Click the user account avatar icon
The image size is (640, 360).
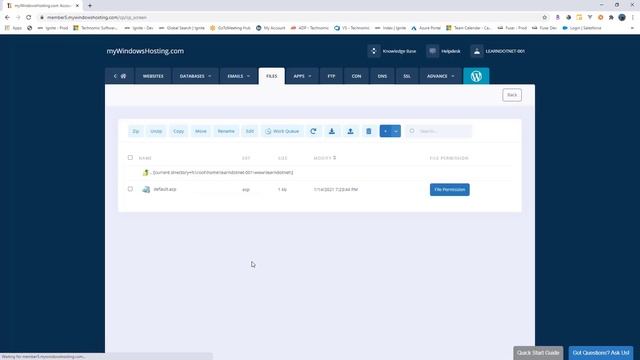point(476,51)
